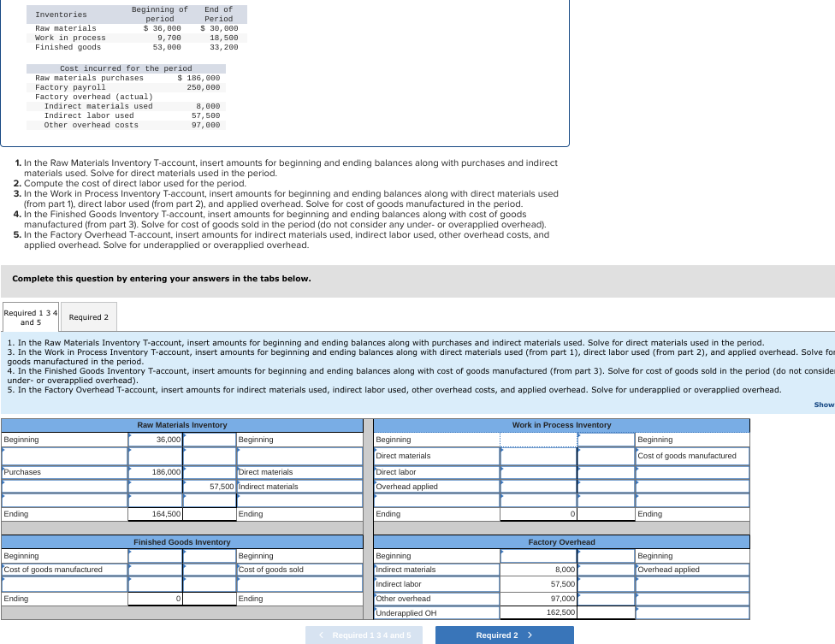The image size is (835, 644).
Task: Click the Work in Process Ending balance showing 0
Action: (x=538, y=513)
